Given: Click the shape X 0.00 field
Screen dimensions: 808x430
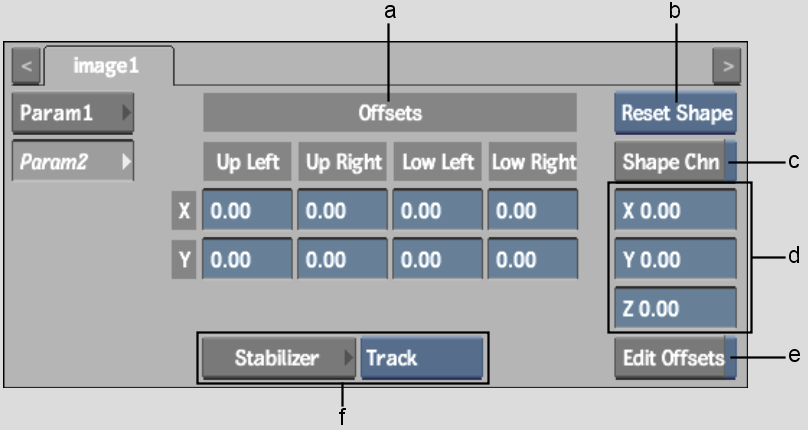Looking at the screenshot, I should (x=675, y=210).
